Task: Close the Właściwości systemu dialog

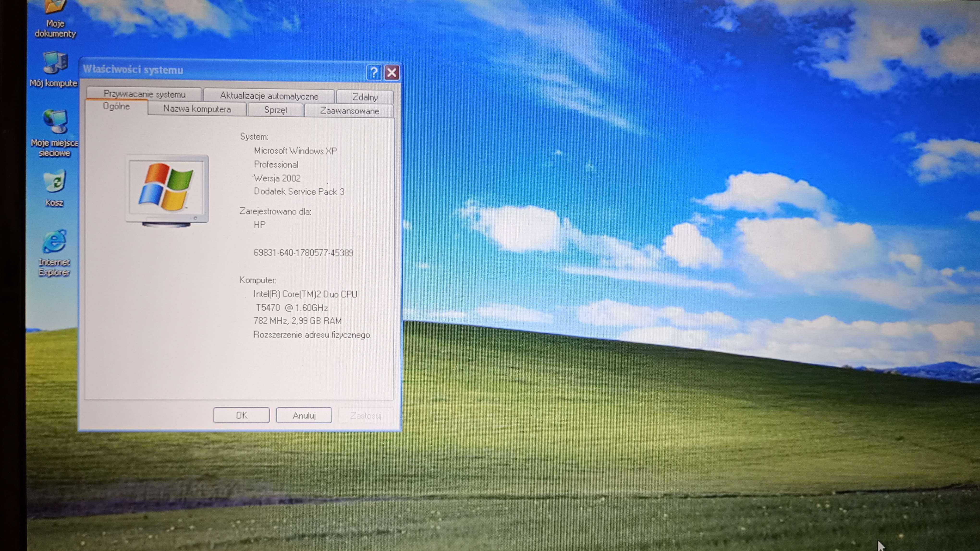Action: [x=392, y=72]
